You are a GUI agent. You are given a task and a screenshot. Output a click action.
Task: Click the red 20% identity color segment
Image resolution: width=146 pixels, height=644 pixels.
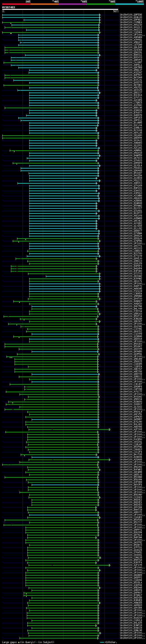point(16,4)
